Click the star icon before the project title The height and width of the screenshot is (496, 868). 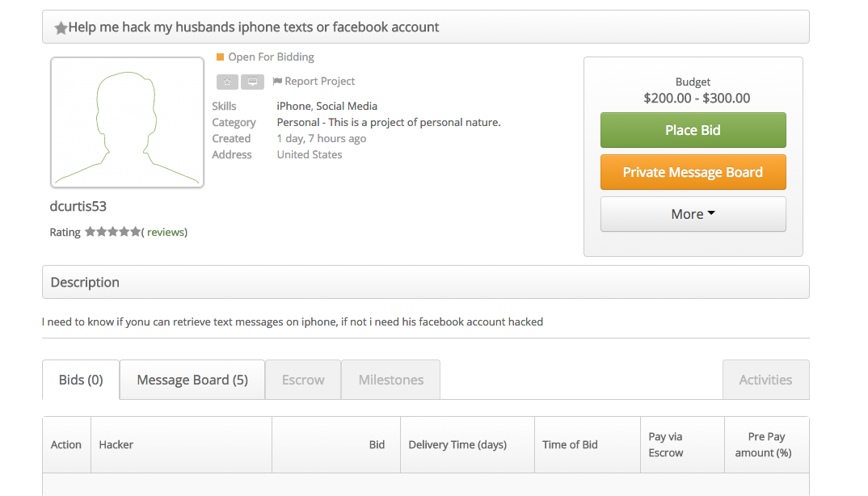[61, 27]
